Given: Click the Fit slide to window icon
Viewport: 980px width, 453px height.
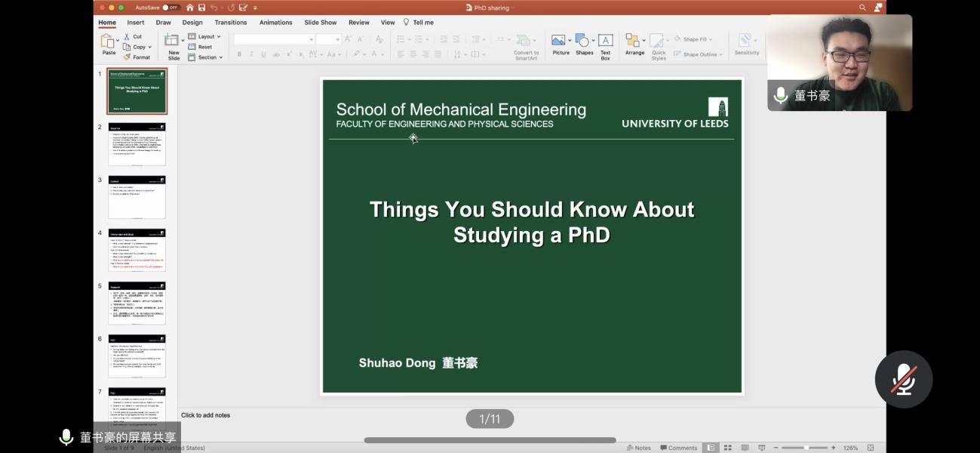Looking at the screenshot, I should click(871, 448).
